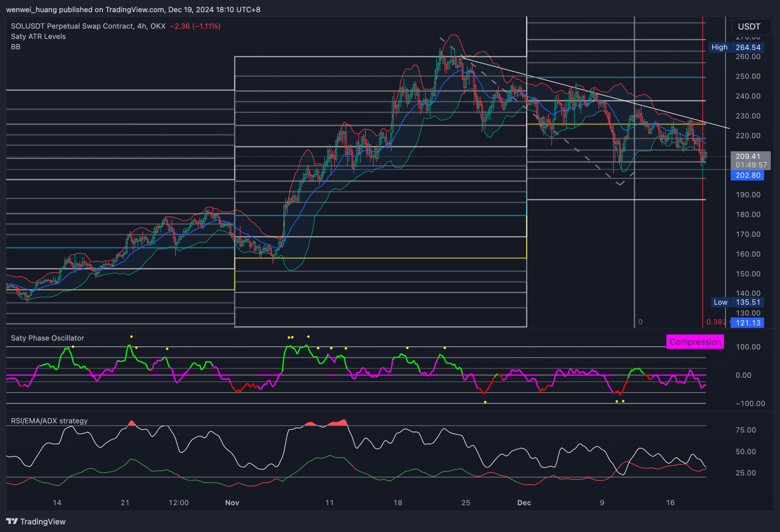Click the 0 Fibonacci level label
The width and height of the screenshot is (780, 532).
(640, 322)
